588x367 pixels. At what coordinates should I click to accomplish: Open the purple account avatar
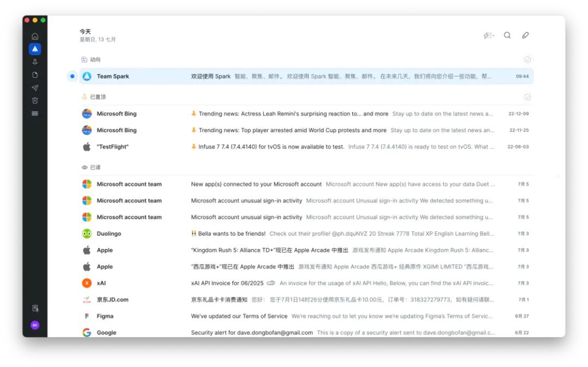(x=35, y=325)
